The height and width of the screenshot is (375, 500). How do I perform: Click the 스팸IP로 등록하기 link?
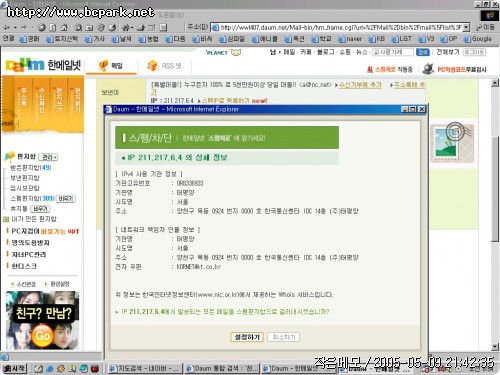225,101
